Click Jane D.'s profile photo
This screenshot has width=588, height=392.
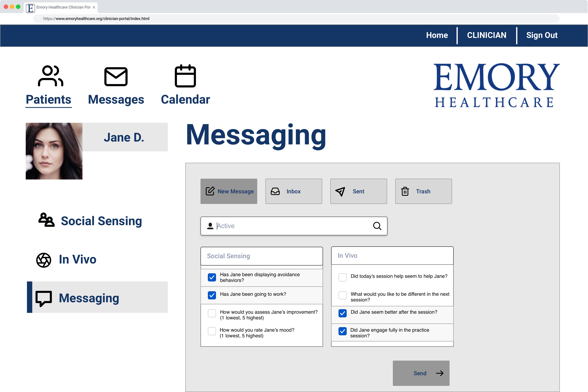(x=54, y=151)
